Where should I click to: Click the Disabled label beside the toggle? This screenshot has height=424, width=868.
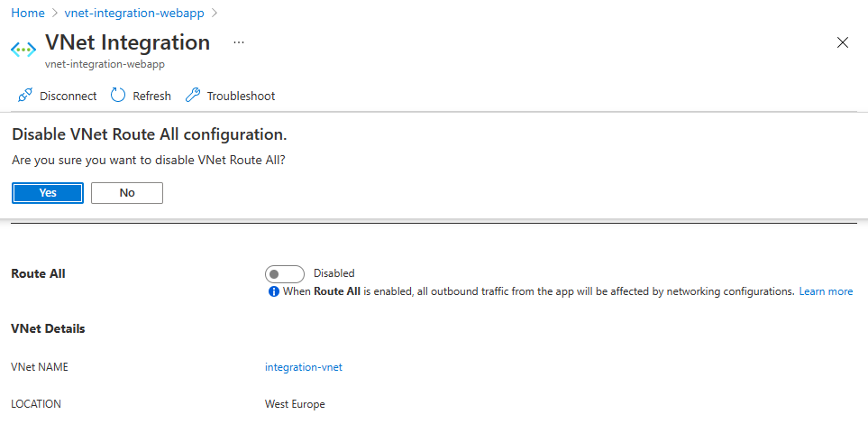334,273
